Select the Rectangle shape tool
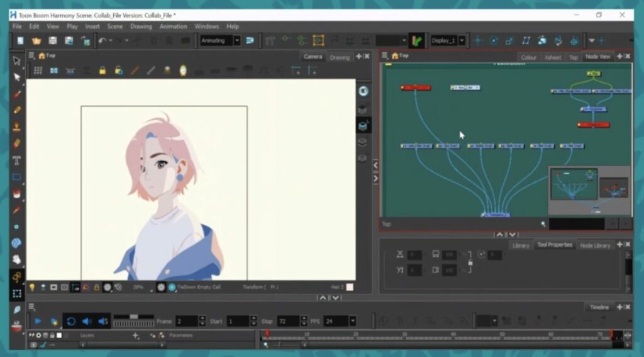 tap(17, 177)
